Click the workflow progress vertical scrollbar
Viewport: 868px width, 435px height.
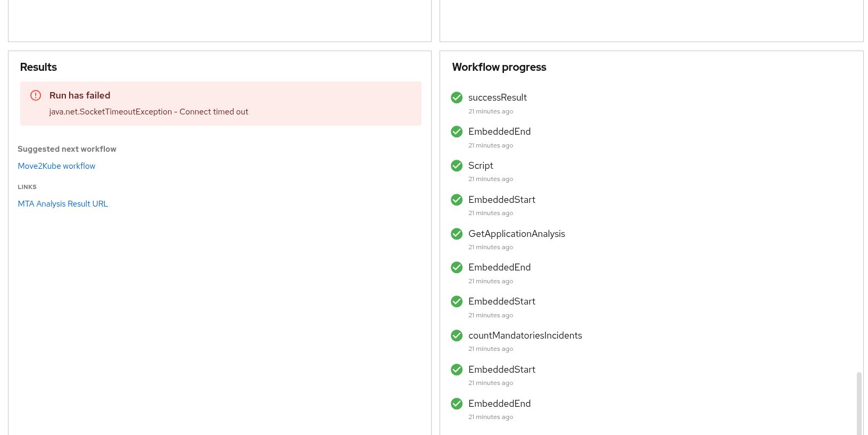coord(858,402)
